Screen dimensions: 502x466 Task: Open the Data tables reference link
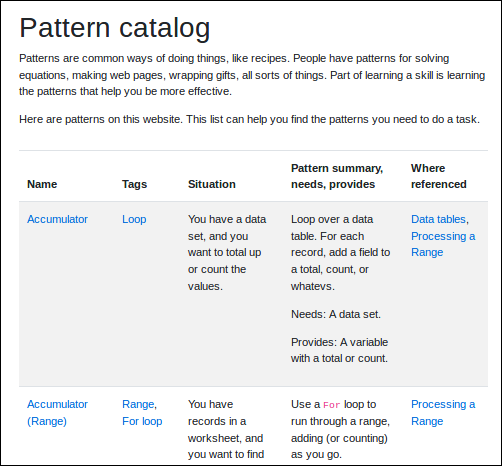pyautogui.click(x=438, y=219)
